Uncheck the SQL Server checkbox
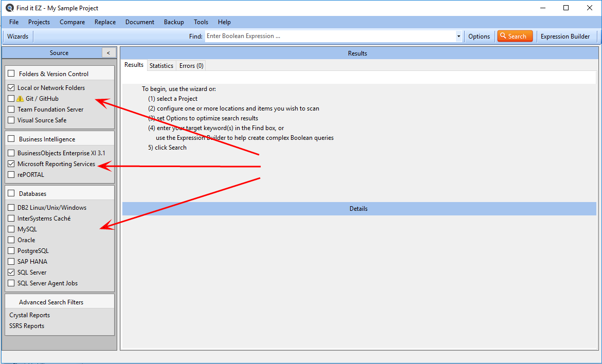This screenshot has height=364, width=602. (11, 272)
